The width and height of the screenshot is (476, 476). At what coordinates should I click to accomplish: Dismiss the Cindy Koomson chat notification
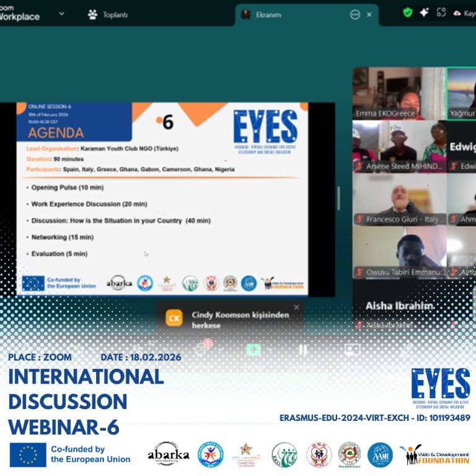point(296,307)
